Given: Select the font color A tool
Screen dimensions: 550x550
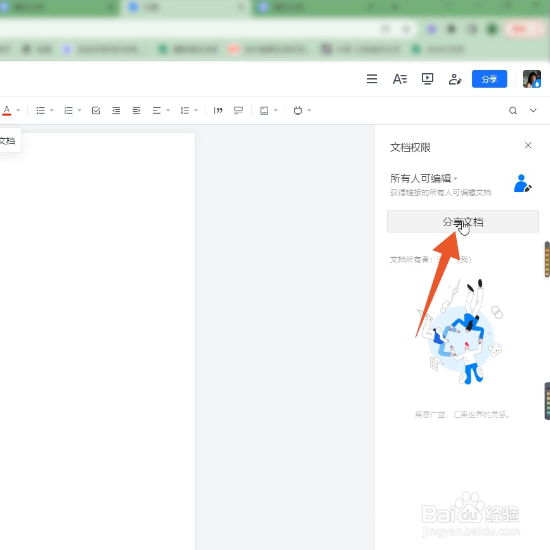Looking at the screenshot, I should 7,110.
